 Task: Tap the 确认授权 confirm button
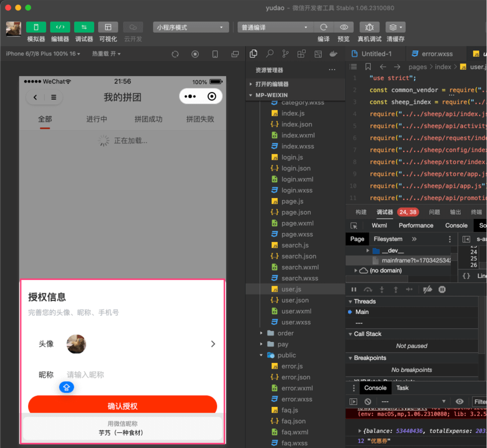click(x=123, y=405)
